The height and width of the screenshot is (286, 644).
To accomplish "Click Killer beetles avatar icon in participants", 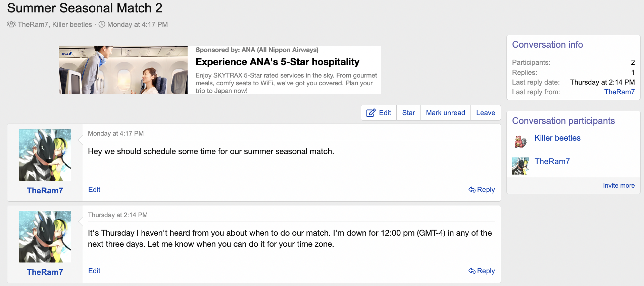I will (521, 141).
